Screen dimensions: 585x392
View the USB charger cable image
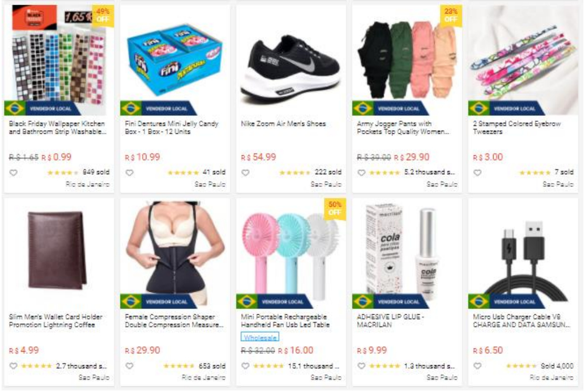tap(524, 257)
